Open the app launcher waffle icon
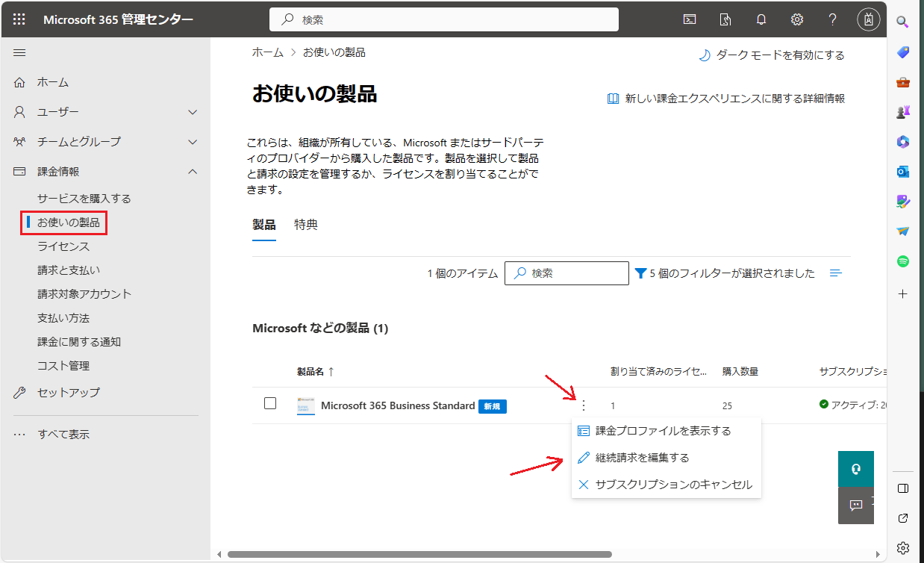The height and width of the screenshot is (563, 924). pyautogui.click(x=19, y=19)
